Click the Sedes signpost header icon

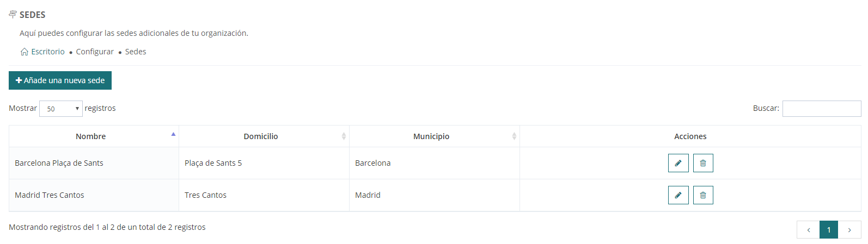point(13,15)
